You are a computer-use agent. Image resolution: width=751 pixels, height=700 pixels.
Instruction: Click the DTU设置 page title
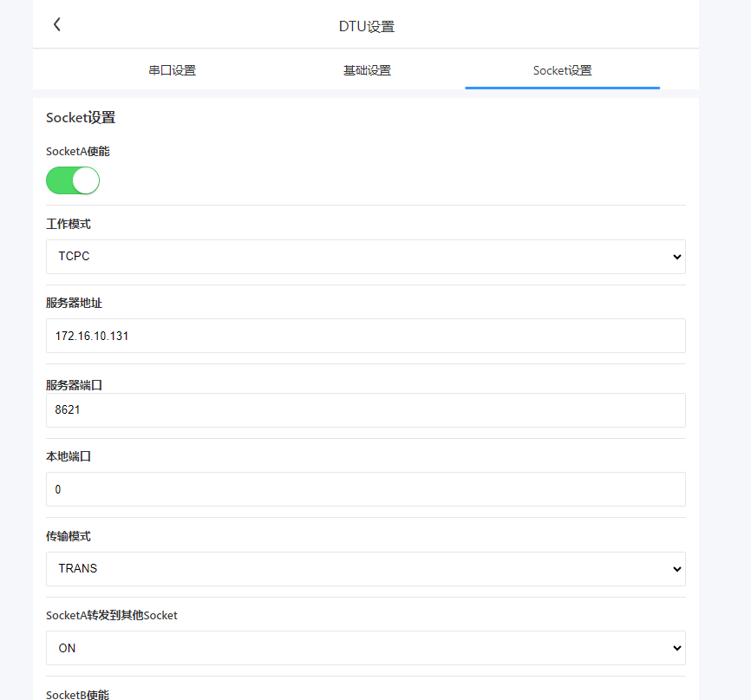366,26
